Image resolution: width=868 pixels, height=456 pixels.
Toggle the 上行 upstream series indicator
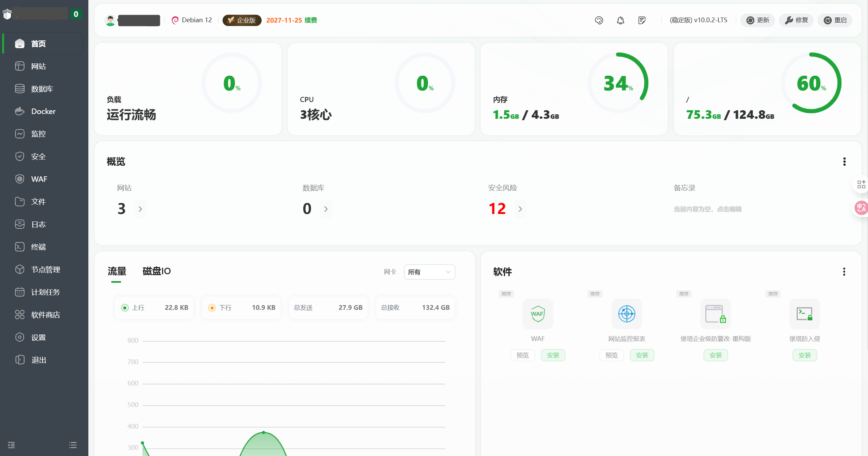125,308
